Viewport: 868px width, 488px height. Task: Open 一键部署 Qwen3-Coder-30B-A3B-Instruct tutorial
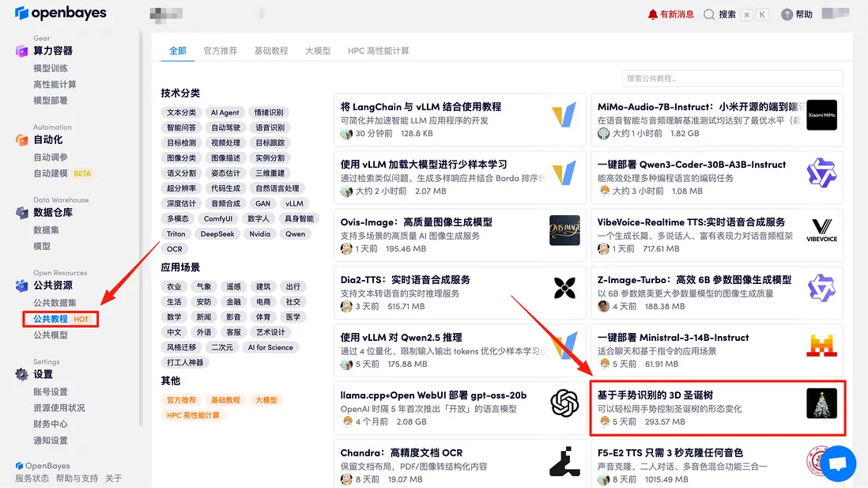pos(692,165)
